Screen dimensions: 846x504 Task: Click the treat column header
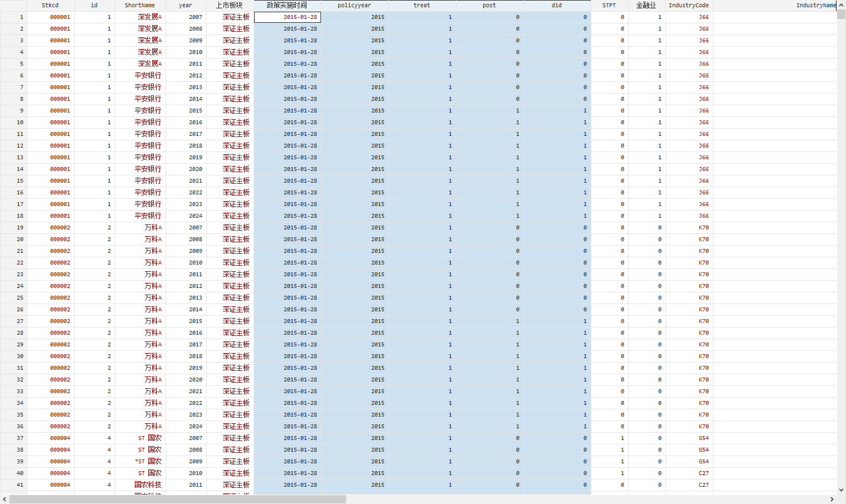(422, 5)
